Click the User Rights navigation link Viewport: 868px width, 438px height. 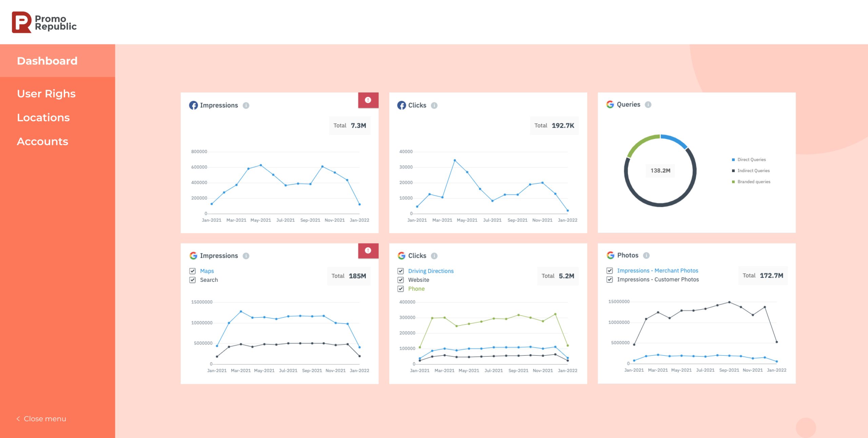(46, 93)
